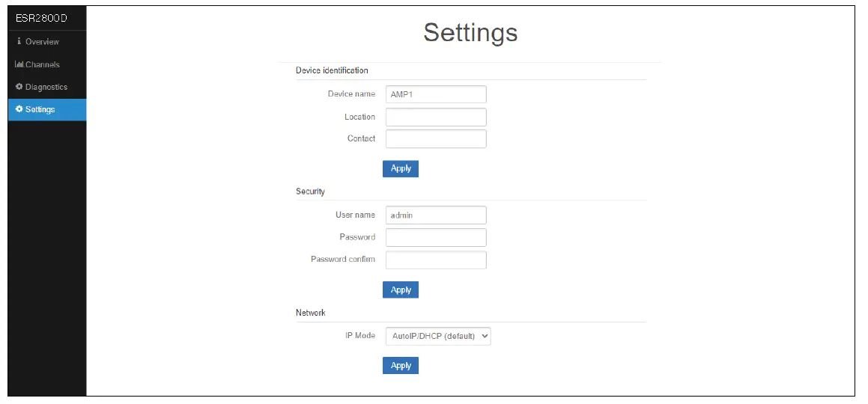Focus the Password input field
Screen dimensions: 868x404
(x=436, y=237)
